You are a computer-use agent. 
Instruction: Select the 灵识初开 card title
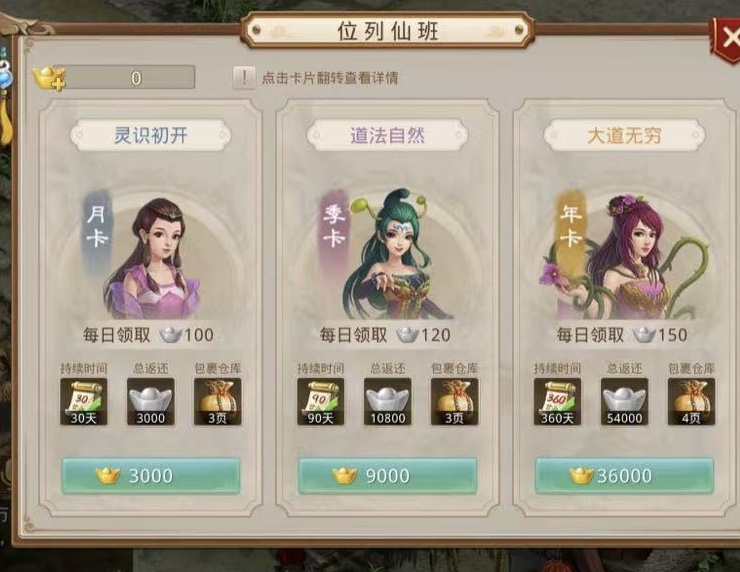click(151, 135)
